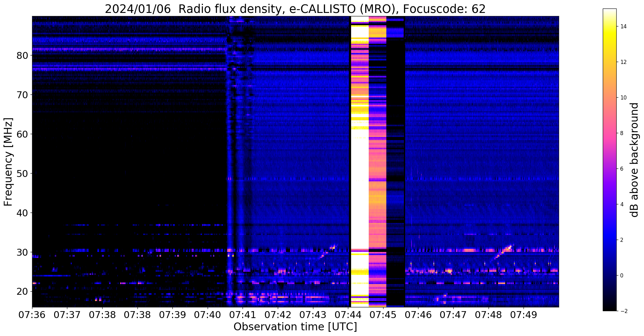This screenshot has width=644, height=336.
Task: Click the 07:41 time tick label
Action: pos(243,315)
